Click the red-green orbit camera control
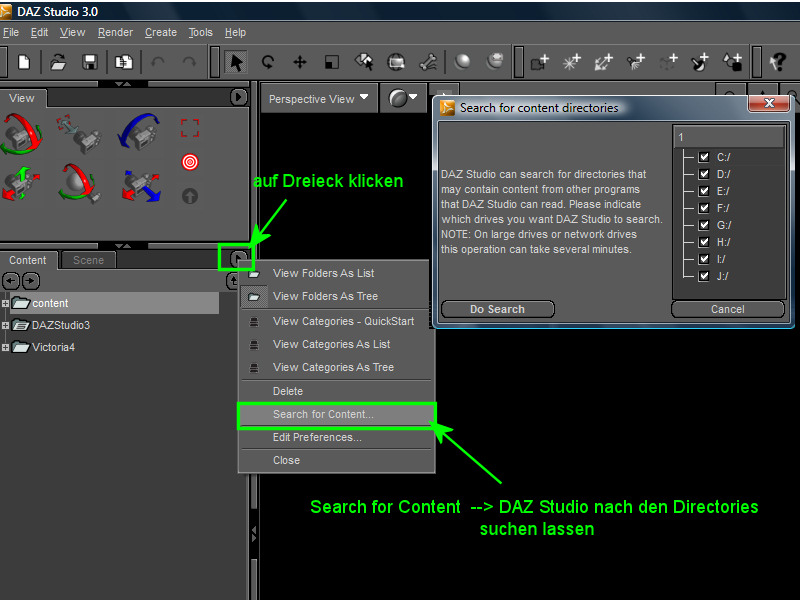800x600 pixels. pos(20,135)
